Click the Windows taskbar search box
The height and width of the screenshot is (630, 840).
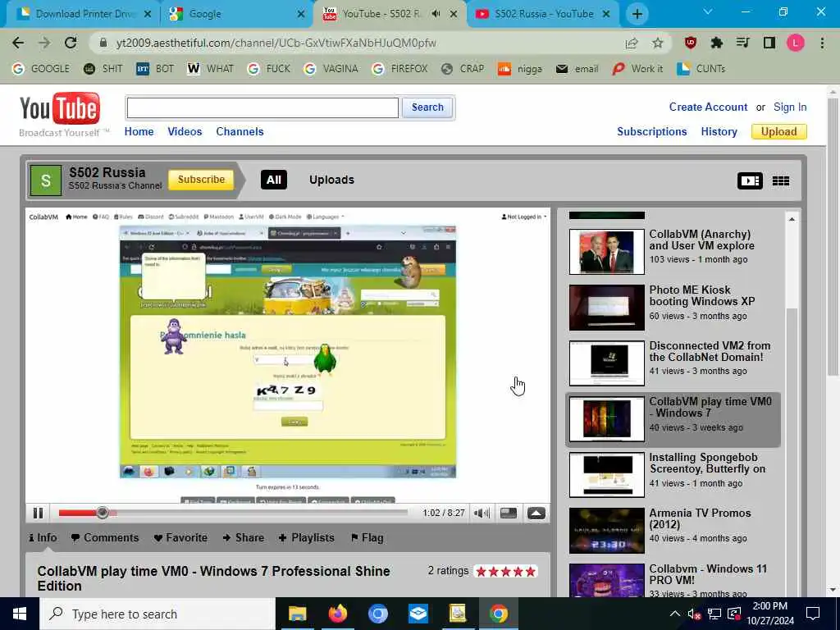[x=157, y=614]
